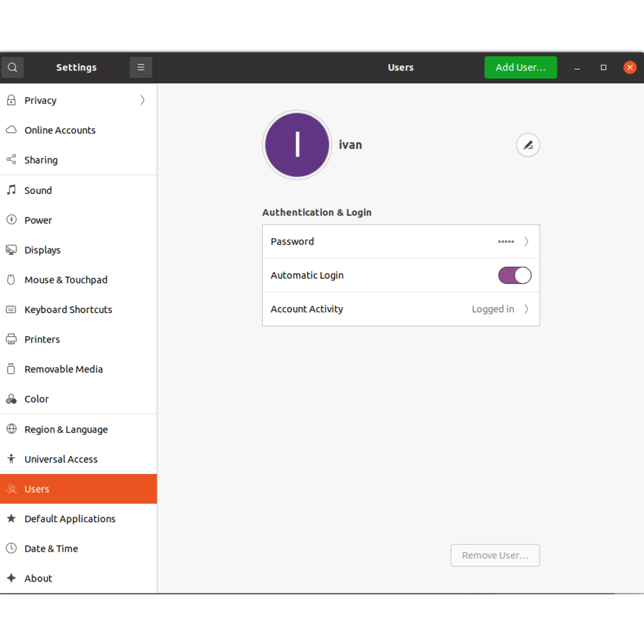Screen dimensions: 644x644
Task: Click the Printers icon in sidebar
Action: pos(11,339)
